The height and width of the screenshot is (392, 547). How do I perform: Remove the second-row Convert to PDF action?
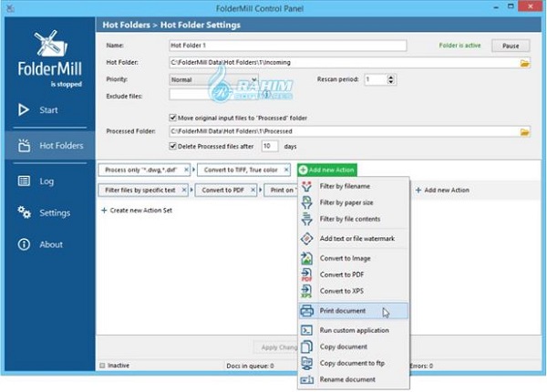(x=253, y=190)
